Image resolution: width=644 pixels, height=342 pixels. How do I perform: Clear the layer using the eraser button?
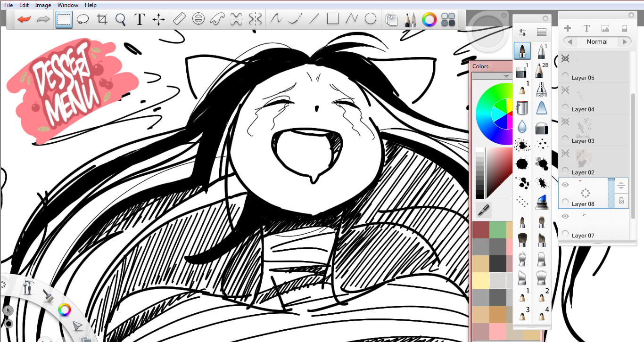tap(625, 29)
